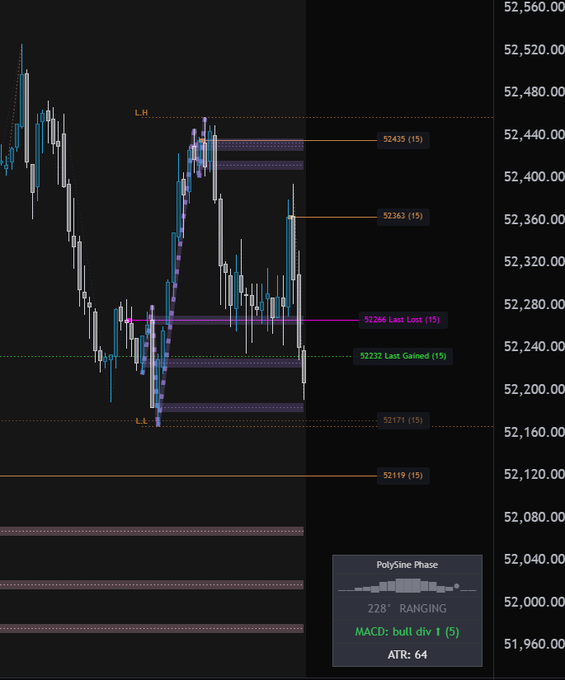Viewport: 565px width, 680px height.
Task: Click the 51,960.00 price axis label
Action: 534,644
